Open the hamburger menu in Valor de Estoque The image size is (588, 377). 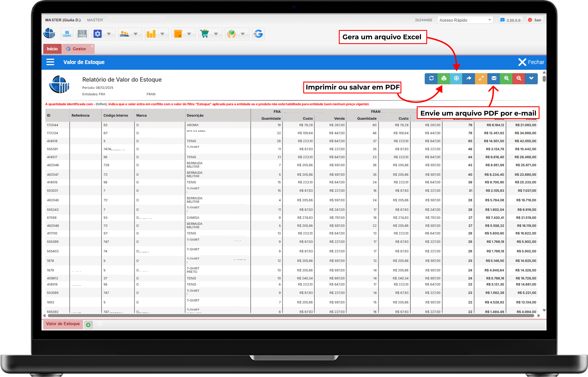tap(50, 62)
